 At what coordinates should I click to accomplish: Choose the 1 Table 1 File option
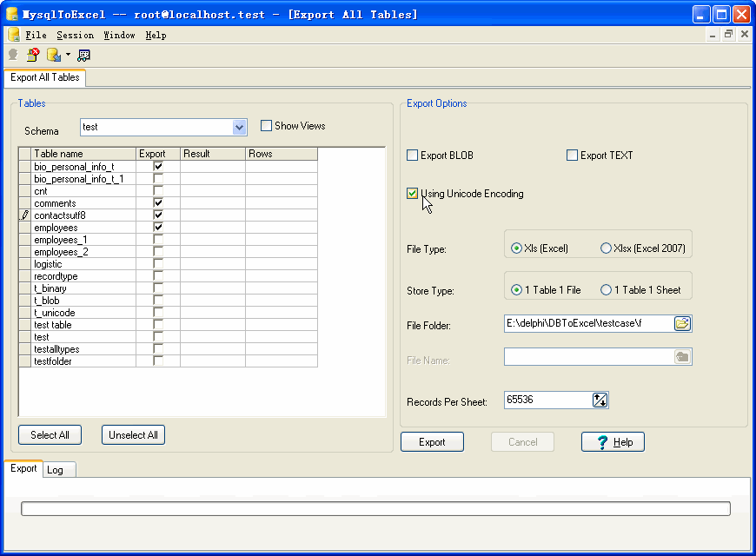tap(516, 290)
